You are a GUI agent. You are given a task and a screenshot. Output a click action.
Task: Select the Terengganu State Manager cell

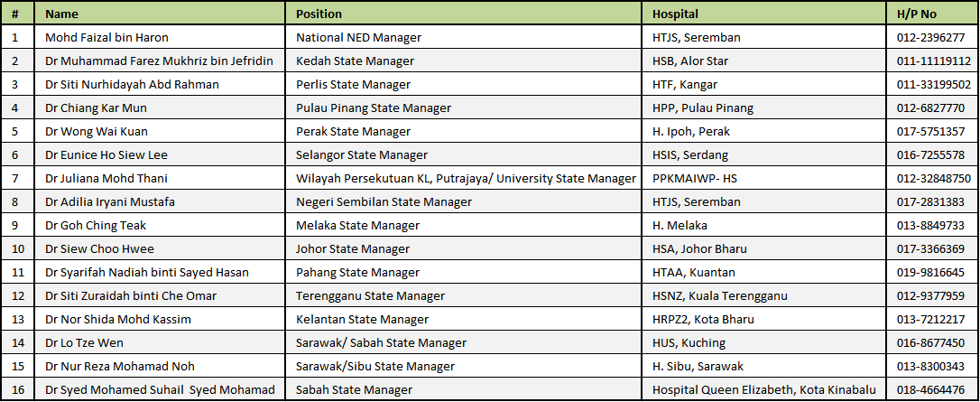click(x=464, y=295)
